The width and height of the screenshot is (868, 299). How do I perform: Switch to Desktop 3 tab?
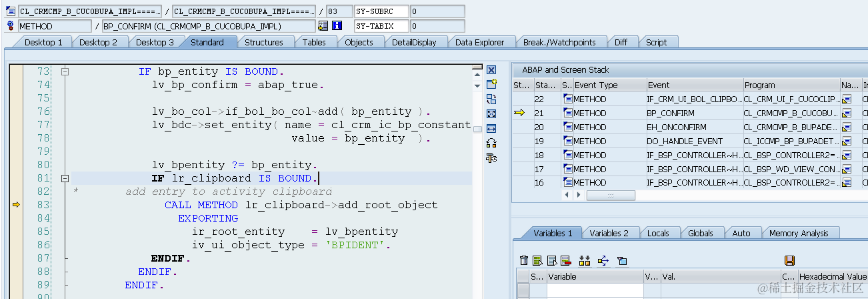155,42
